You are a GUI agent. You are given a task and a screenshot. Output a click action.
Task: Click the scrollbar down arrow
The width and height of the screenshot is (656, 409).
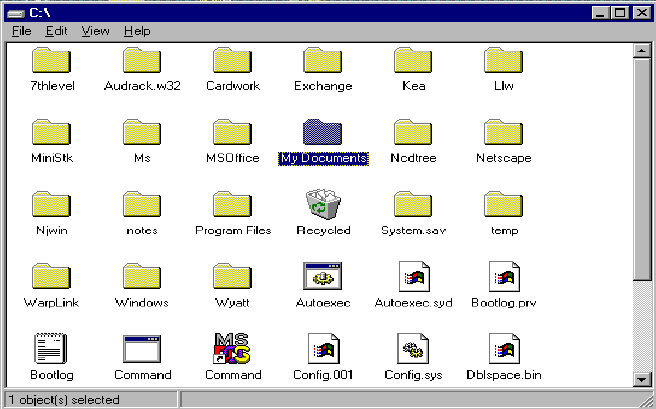click(642, 379)
